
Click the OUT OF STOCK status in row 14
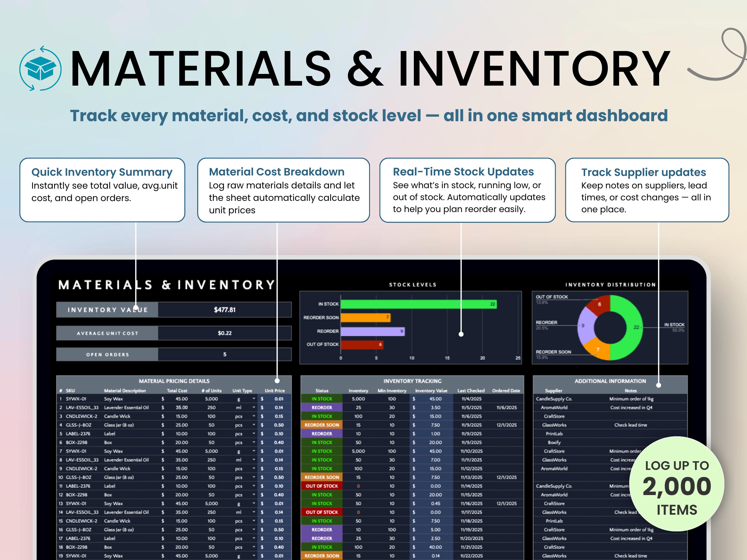(322, 512)
